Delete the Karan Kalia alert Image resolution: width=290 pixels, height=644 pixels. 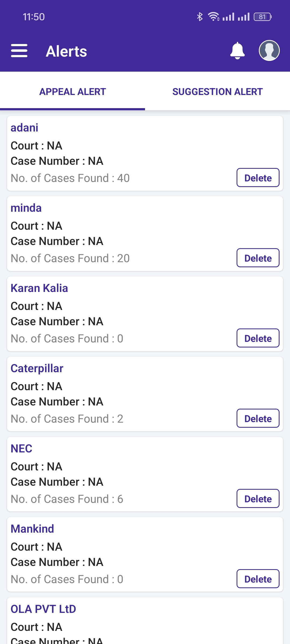[258, 338]
